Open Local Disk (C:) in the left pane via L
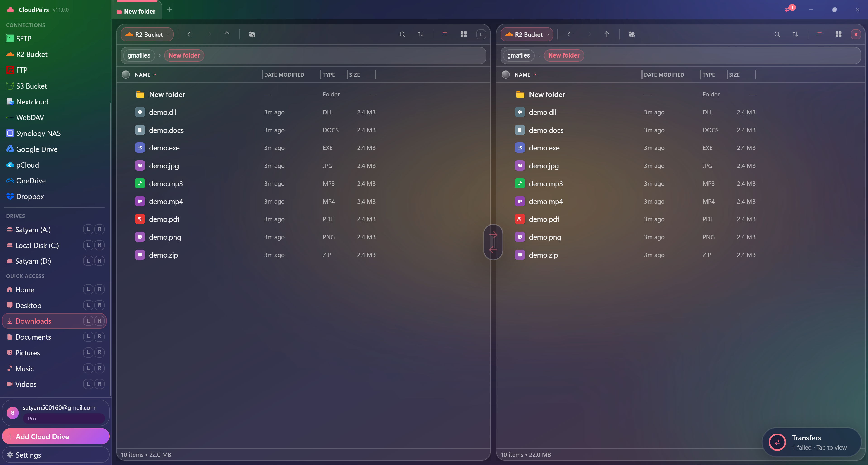The image size is (868, 465). [88, 245]
